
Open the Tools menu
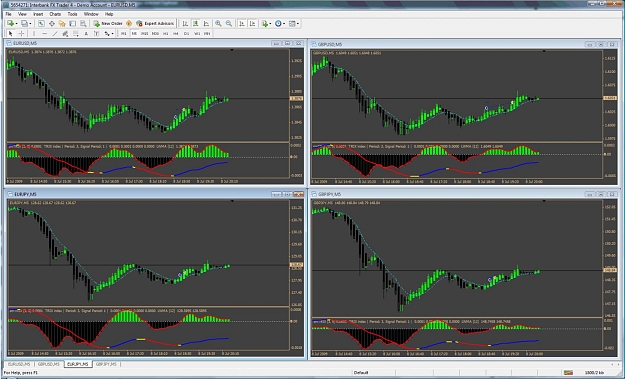[x=73, y=14]
